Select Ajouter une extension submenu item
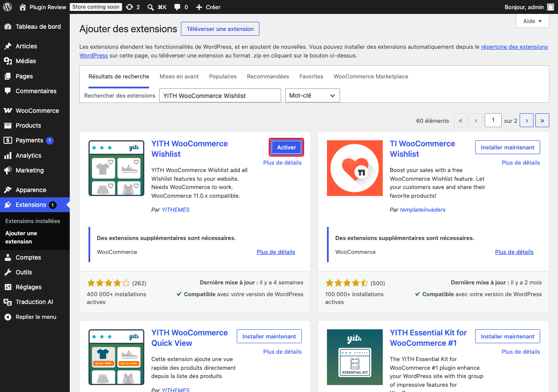The width and height of the screenshot is (558, 392). pos(21,237)
